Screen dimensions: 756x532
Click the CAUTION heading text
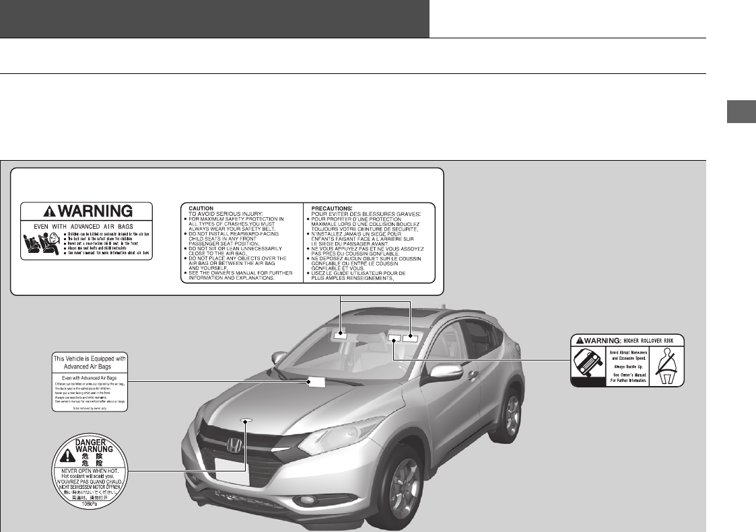coord(201,208)
